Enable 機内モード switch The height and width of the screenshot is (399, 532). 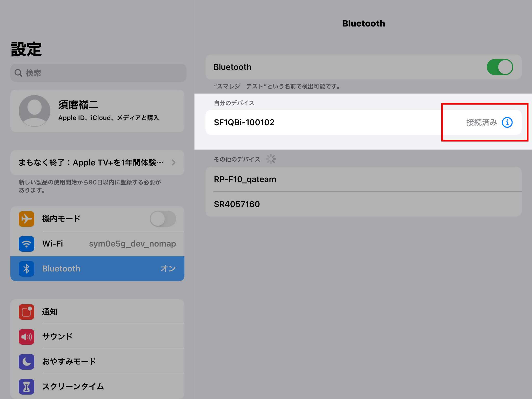pos(163,219)
